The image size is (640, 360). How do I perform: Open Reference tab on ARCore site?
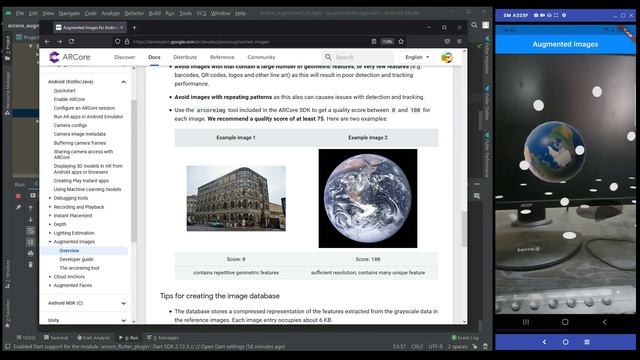pos(222,57)
